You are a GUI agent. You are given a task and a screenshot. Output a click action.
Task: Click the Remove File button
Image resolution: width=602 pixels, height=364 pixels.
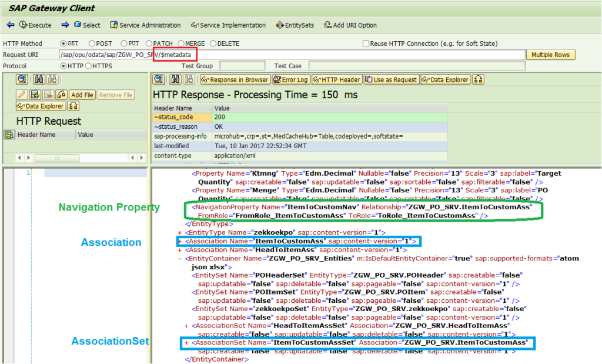coord(116,95)
